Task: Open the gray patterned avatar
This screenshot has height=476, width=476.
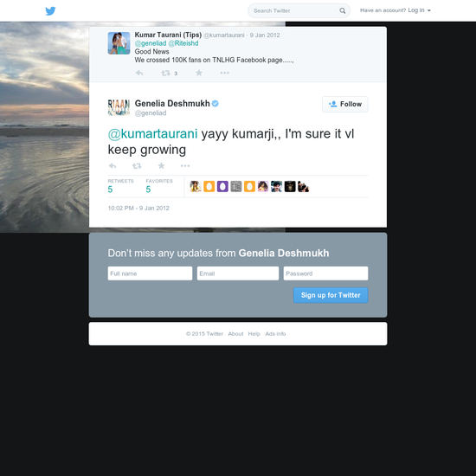Action: point(236,186)
